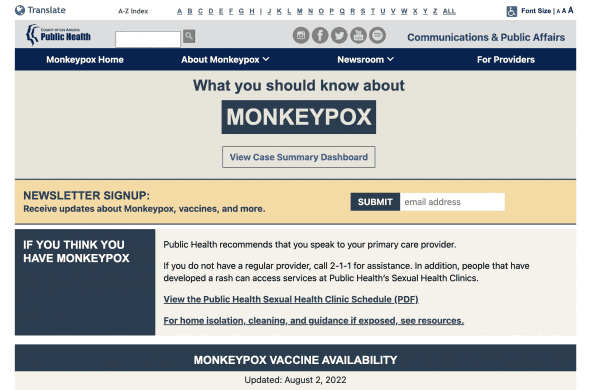Click the MONKEYPOX banner heading

tap(298, 117)
